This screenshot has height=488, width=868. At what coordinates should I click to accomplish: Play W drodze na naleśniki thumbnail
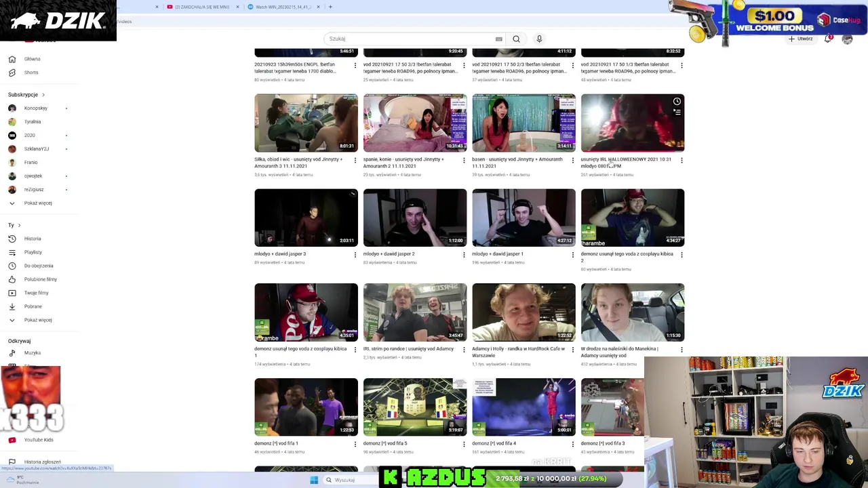[x=633, y=312]
